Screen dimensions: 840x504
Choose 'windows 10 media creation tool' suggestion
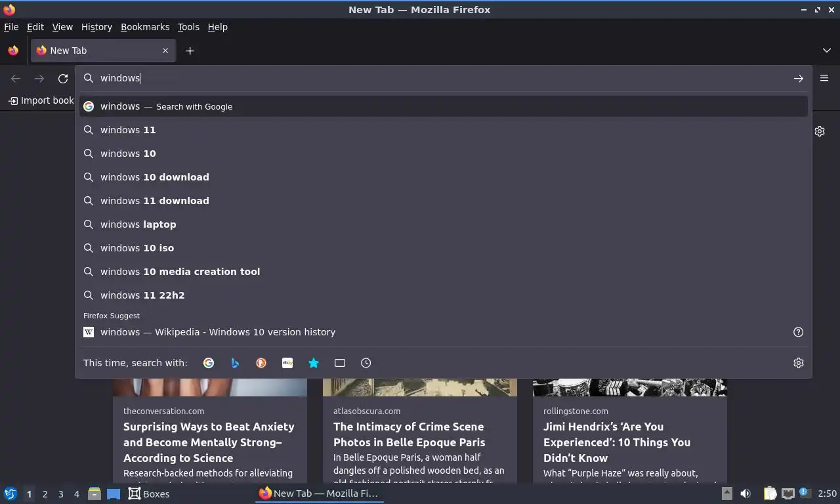coord(444,272)
